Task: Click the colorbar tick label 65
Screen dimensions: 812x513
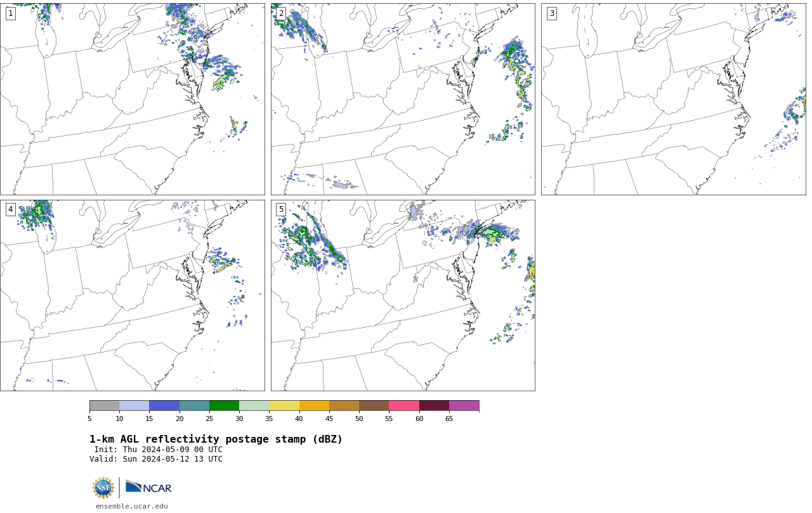Action: pyautogui.click(x=449, y=419)
